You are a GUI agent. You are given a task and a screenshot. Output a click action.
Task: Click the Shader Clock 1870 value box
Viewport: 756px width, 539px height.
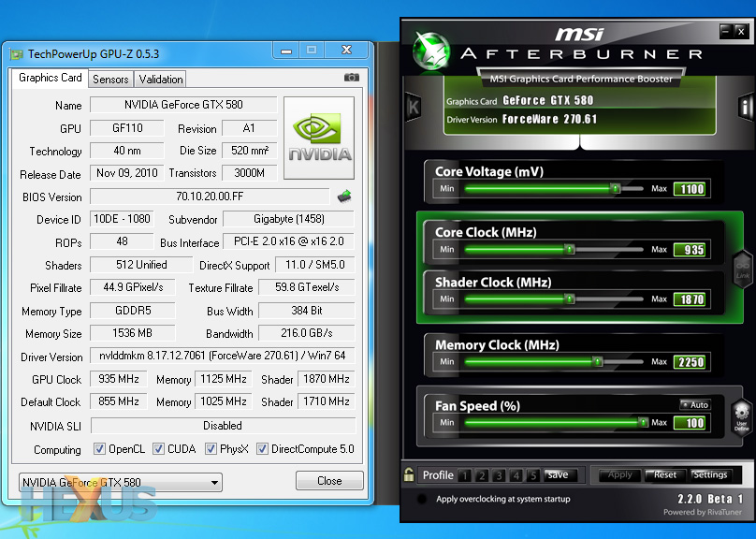pos(690,299)
